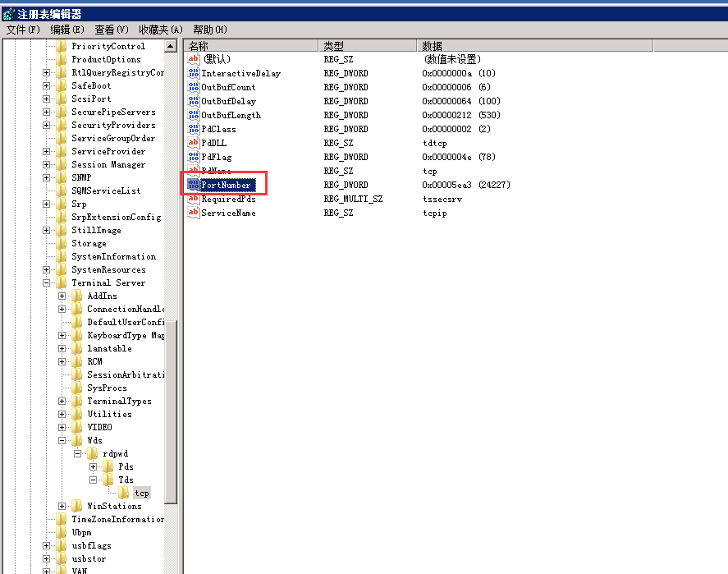
Task: Select the tcp key in tree
Action: click(x=142, y=493)
